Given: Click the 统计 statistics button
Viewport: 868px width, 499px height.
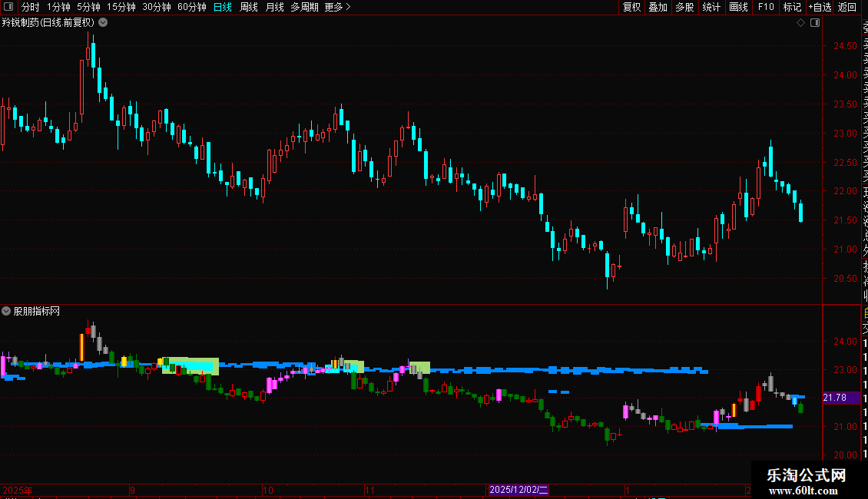Looking at the screenshot, I should click(x=711, y=7).
